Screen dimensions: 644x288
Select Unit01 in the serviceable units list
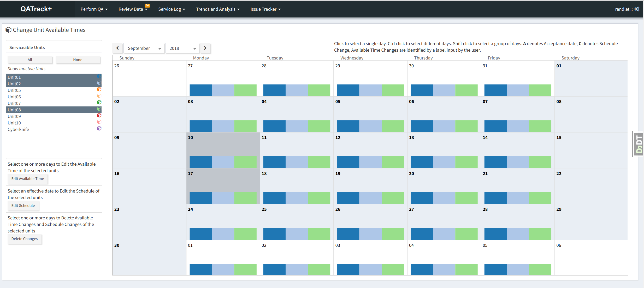point(54,77)
